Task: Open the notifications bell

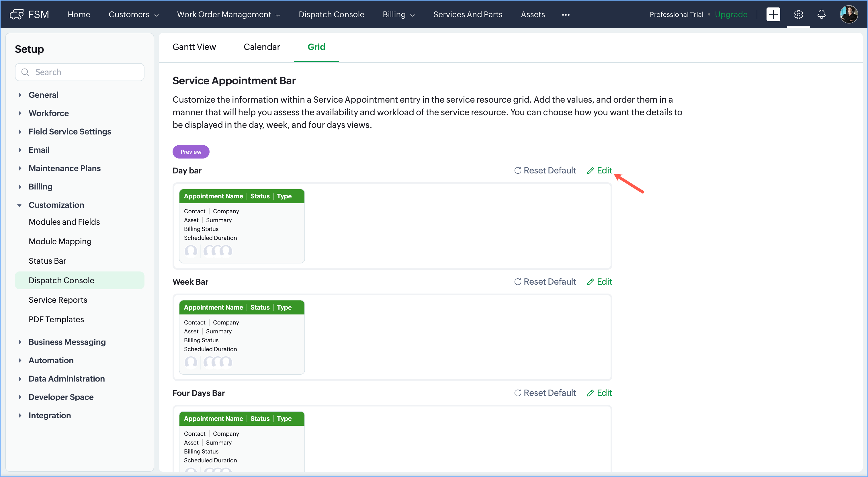Action: pos(822,15)
